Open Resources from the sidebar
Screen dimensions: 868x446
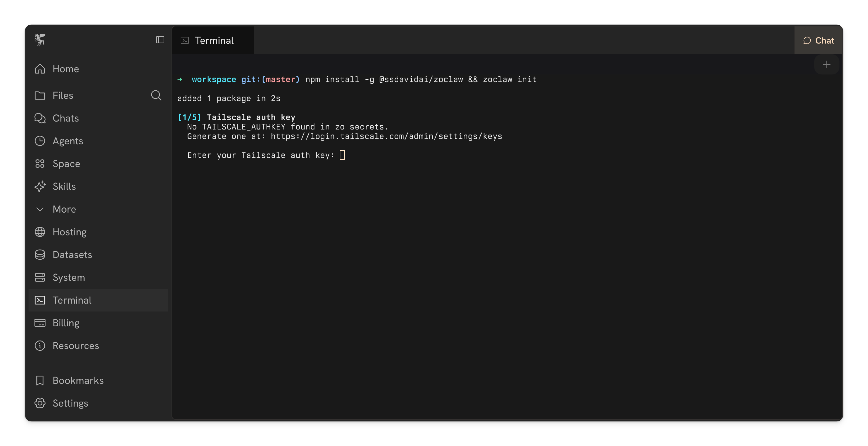coord(76,346)
